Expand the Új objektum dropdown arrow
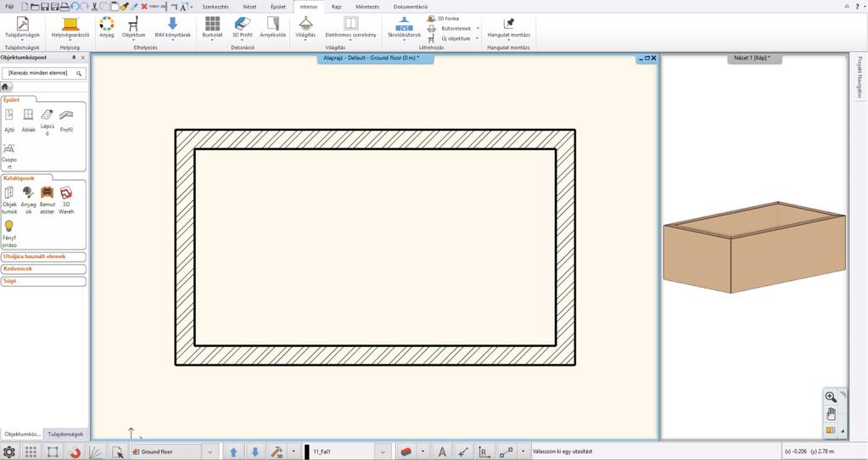This screenshot has width=868, height=460. [478, 38]
